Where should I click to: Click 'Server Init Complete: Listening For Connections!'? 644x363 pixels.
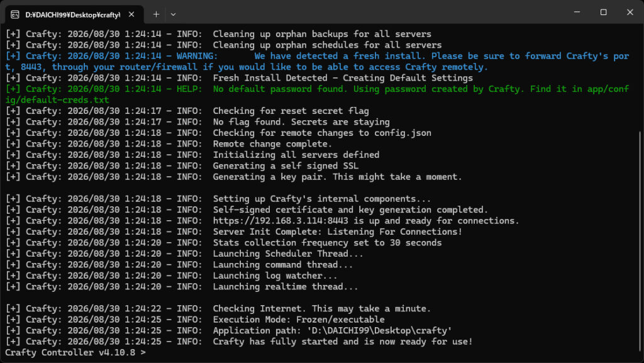338,232
